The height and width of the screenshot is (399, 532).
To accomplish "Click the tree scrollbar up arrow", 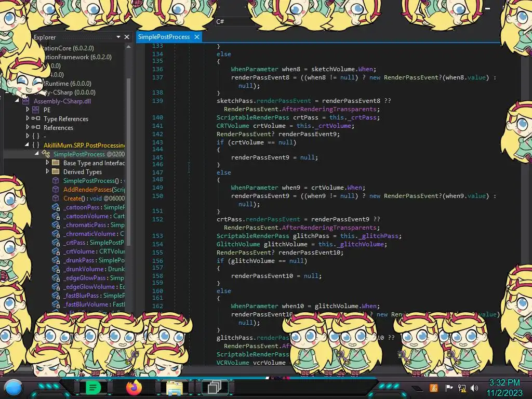I will [x=129, y=47].
